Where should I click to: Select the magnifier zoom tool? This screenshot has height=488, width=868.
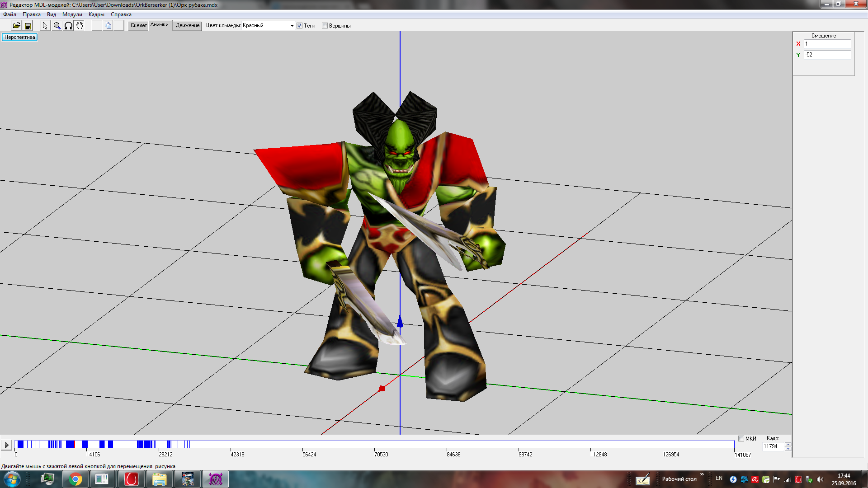click(x=57, y=26)
